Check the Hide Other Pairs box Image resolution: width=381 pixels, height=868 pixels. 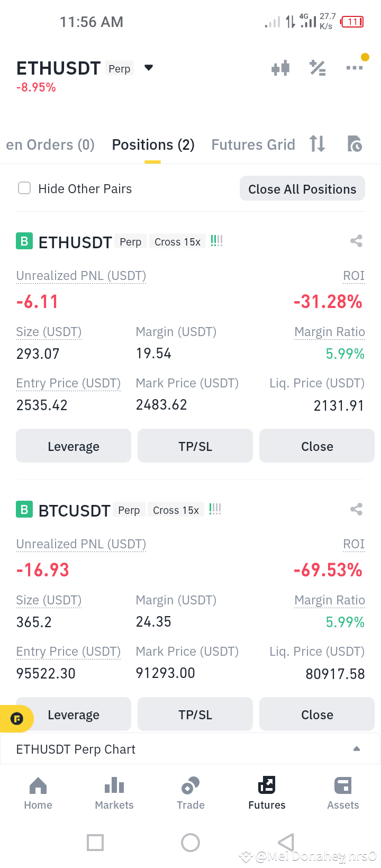24,188
